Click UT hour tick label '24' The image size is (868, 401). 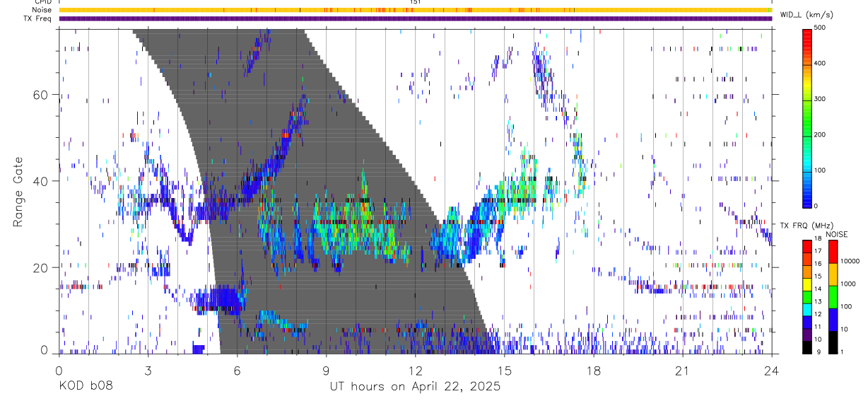771,370
